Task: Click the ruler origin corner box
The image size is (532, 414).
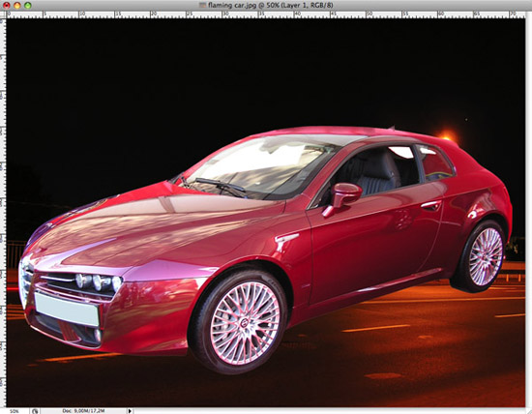Action: tap(3, 15)
